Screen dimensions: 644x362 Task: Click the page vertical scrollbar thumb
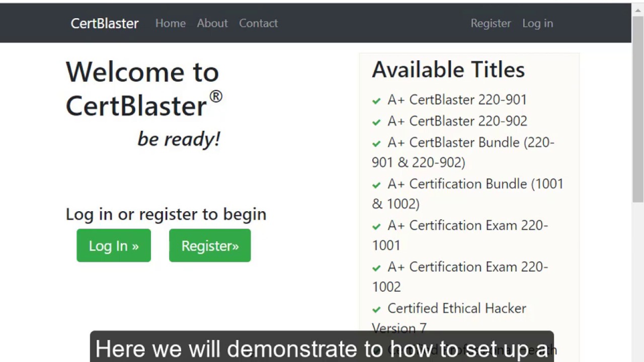638,108
